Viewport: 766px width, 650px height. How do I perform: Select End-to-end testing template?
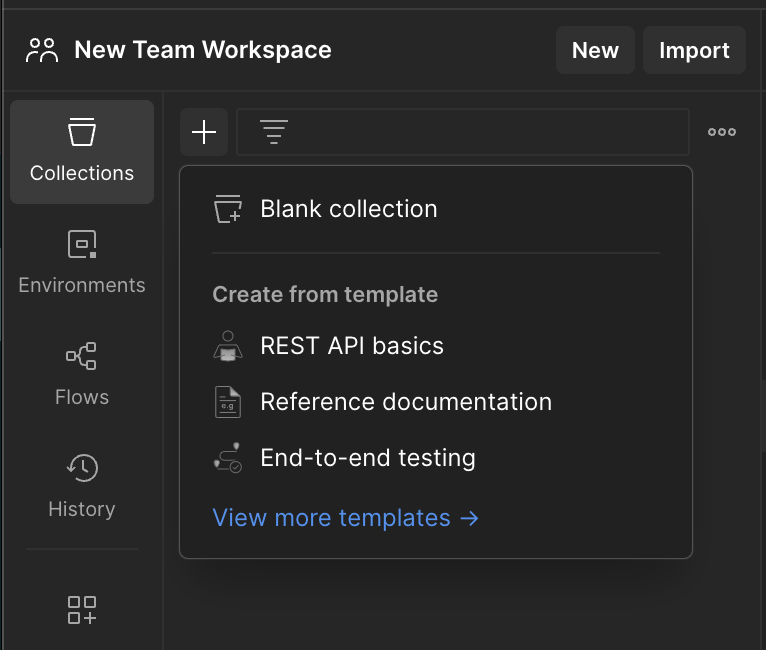tap(436, 458)
